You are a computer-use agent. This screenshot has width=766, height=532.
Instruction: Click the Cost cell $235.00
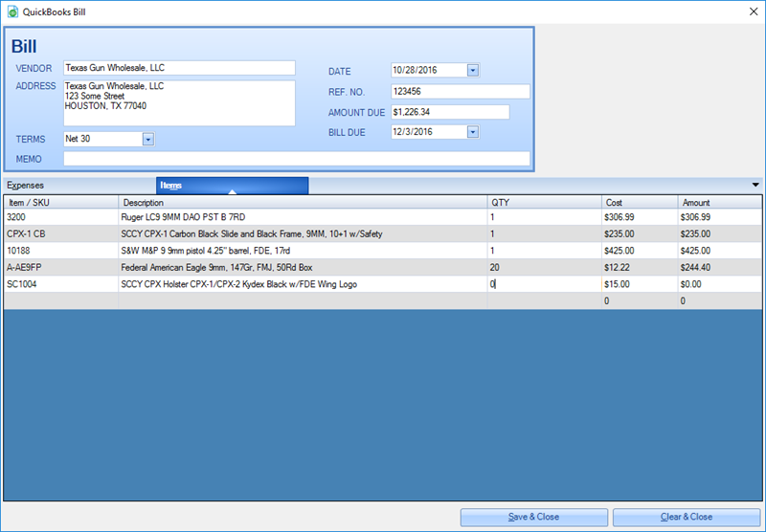tap(640, 233)
